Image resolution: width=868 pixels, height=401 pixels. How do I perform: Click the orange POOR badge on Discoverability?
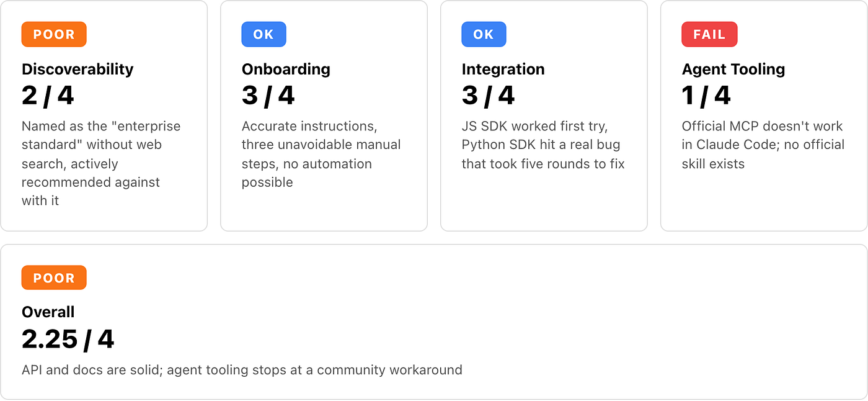(54, 34)
